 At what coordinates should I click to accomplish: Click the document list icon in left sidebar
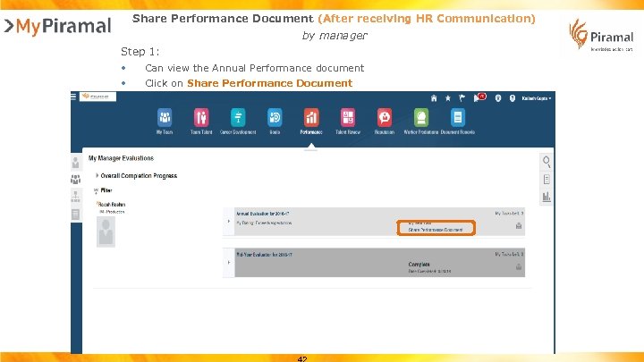75,214
